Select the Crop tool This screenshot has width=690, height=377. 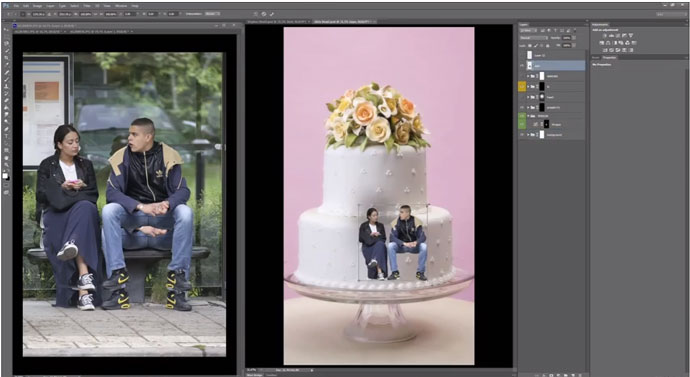click(x=6, y=57)
